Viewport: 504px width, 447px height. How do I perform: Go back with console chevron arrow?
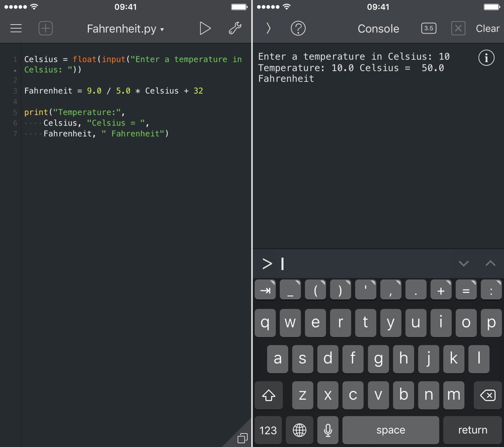coord(268,28)
